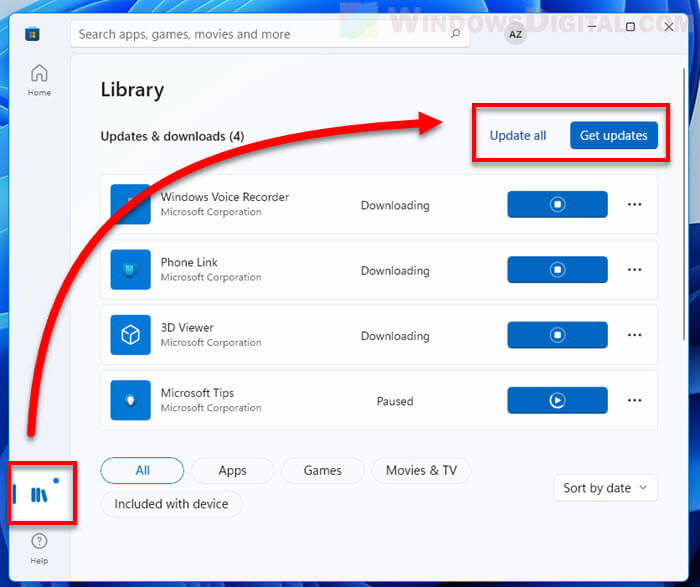Open the AZ account profile menu
This screenshot has width=700, height=587.
click(x=516, y=34)
